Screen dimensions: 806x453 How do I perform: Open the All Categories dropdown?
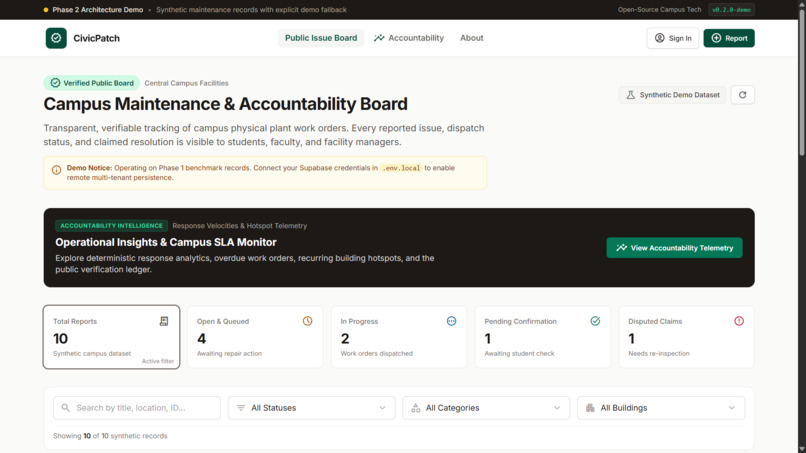click(486, 408)
